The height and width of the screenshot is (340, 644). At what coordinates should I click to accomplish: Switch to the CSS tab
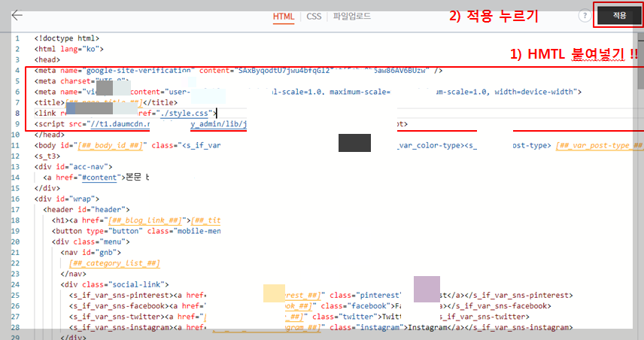(314, 17)
